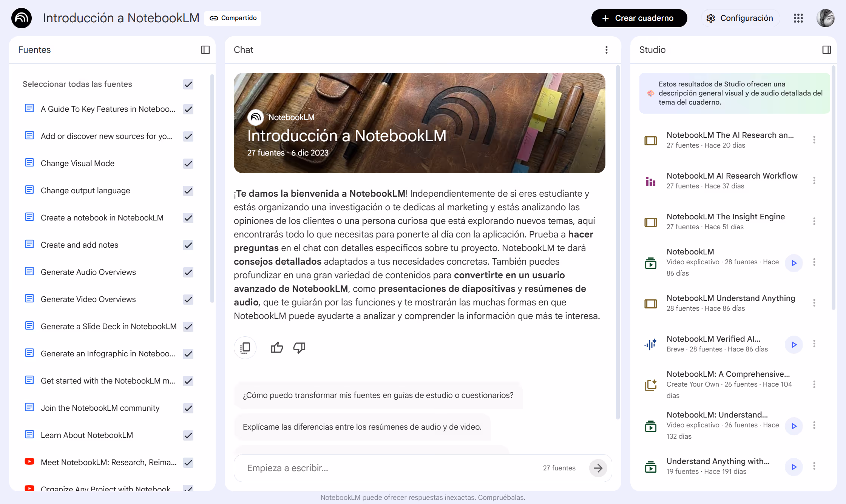Click the Verified AI audio waveform icon

point(650,344)
